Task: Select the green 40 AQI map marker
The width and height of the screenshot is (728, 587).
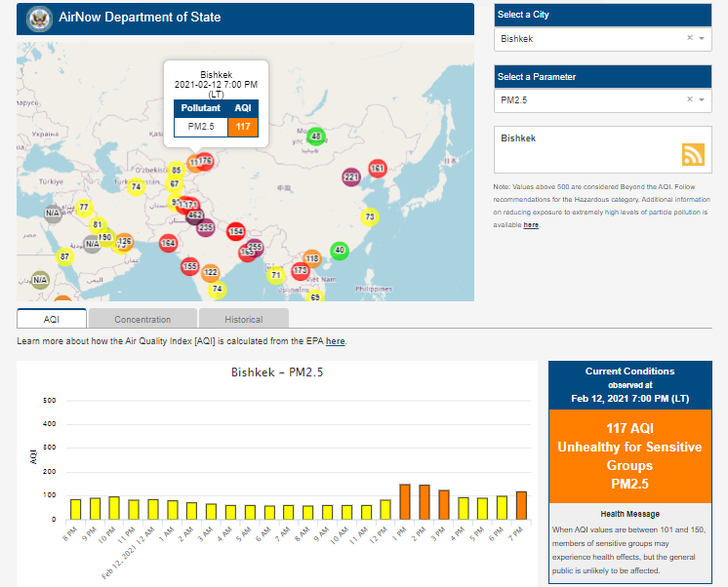Action: pyautogui.click(x=340, y=251)
